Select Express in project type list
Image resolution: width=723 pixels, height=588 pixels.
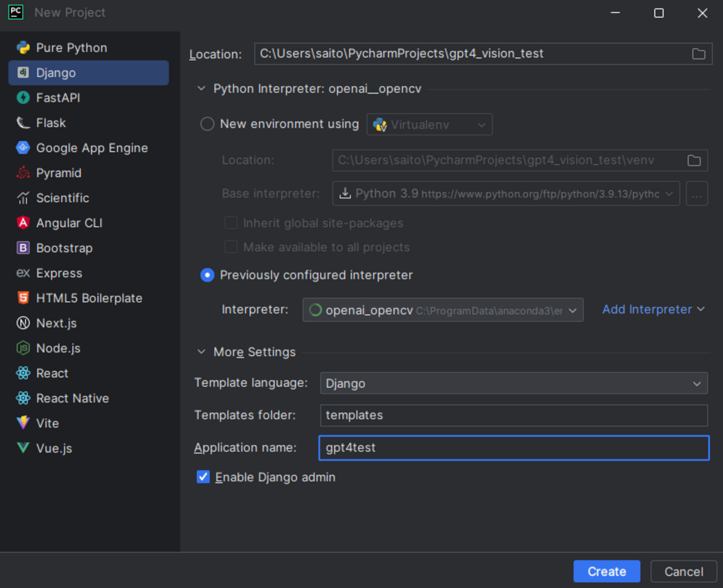(x=89, y=273)
